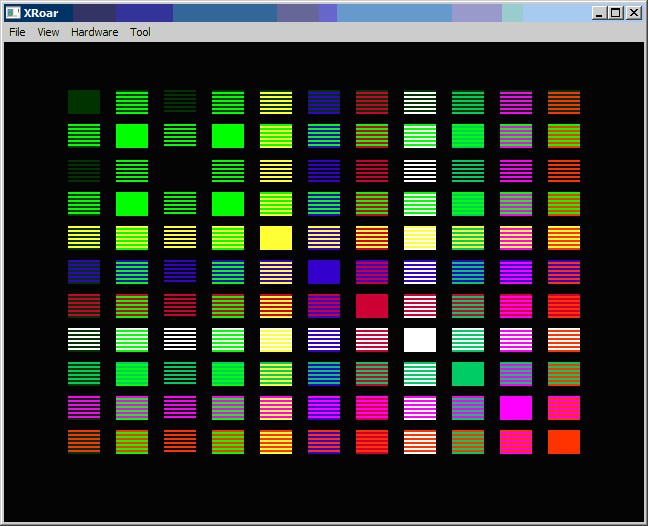This screenshot has height=526, width=648.
Task: Pick the solid bright yellow square
Action: pyautogui.click(x=276, y=238)
